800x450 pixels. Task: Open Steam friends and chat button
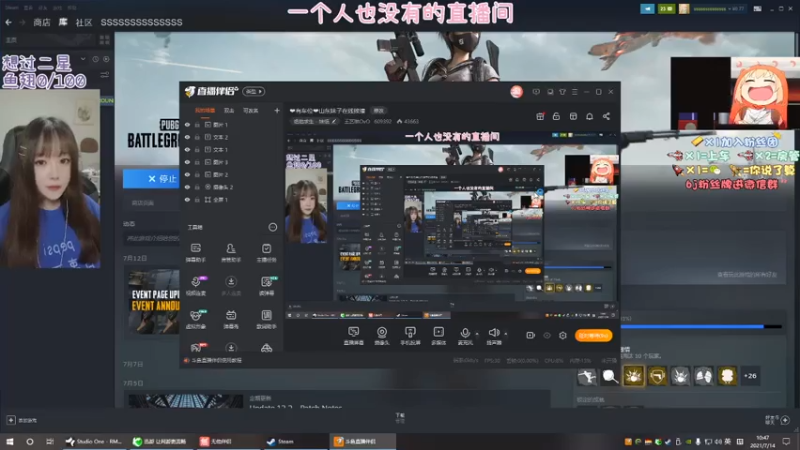779,420
